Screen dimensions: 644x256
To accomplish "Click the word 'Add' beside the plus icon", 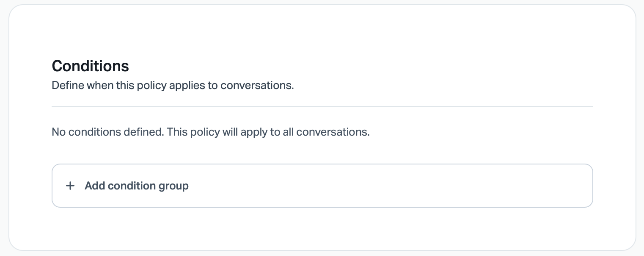I will point(94,186).
